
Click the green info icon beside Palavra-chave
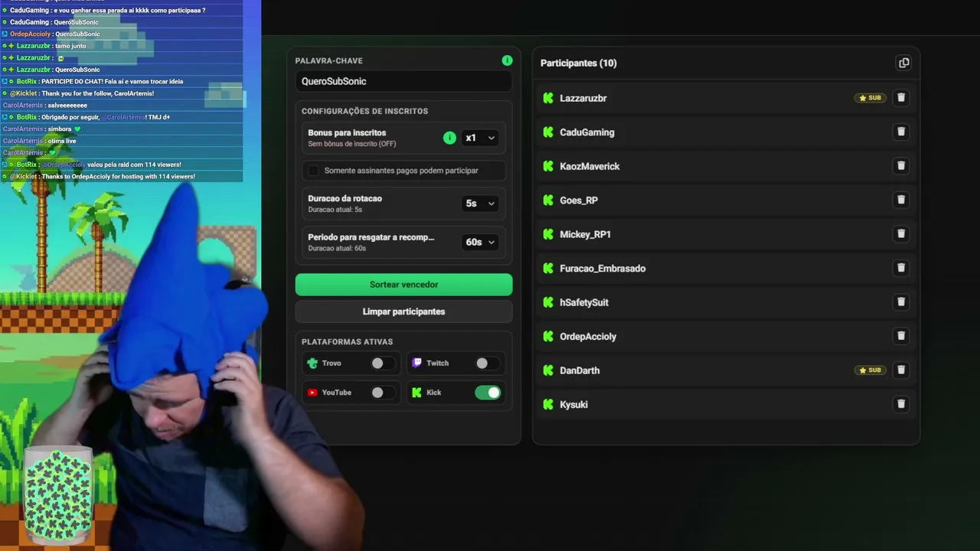[507, 60]
